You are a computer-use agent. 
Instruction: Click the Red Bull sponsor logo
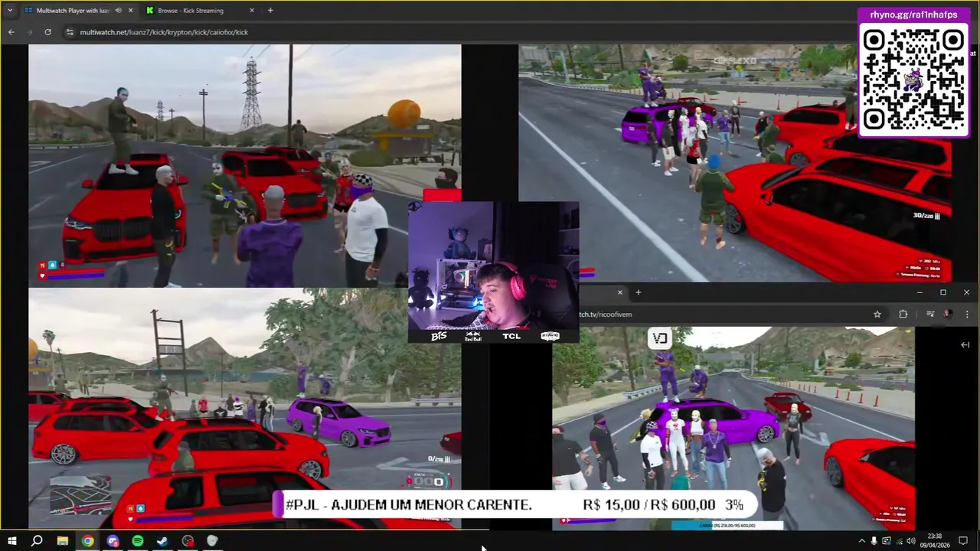click(x=473, y=336)
